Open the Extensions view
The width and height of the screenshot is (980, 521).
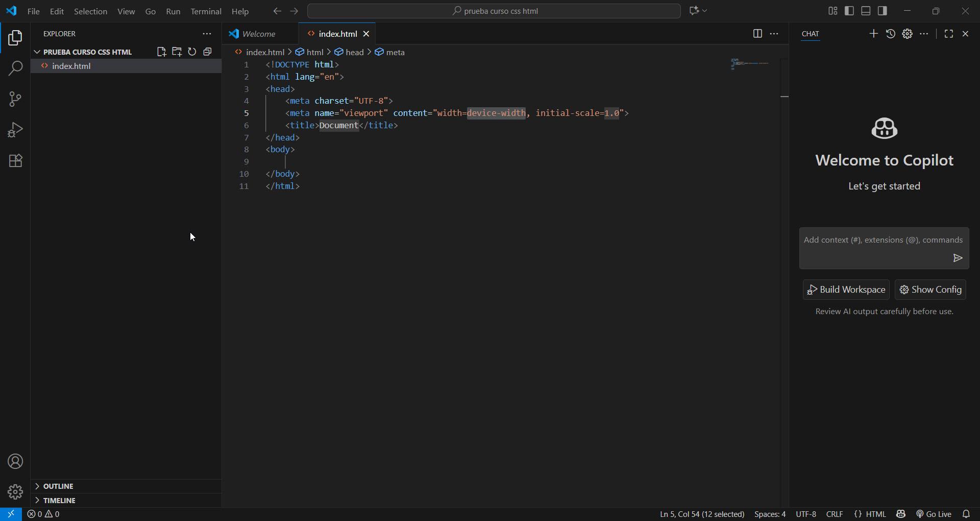(15, 160)
